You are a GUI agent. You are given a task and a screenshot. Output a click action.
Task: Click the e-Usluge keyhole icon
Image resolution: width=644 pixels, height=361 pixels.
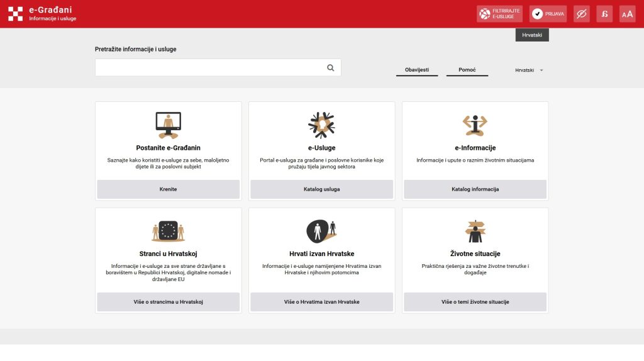321,125
